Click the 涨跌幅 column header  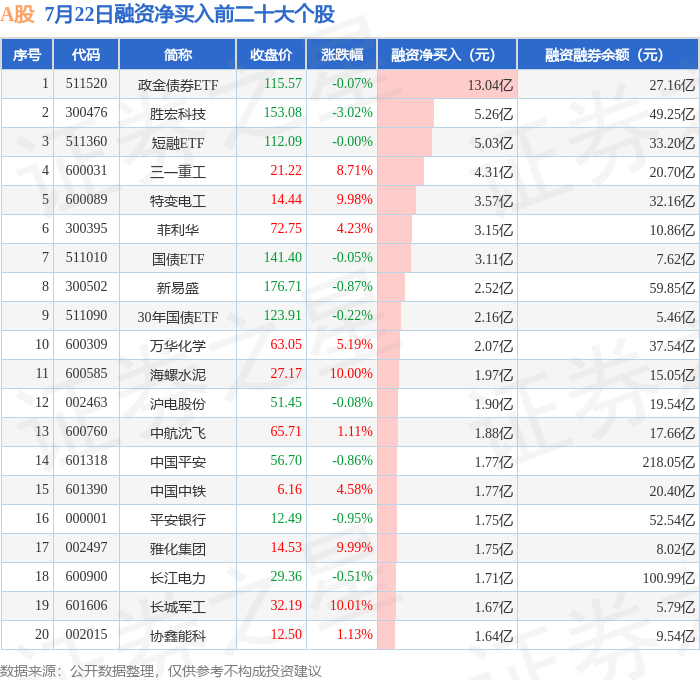(342, 54)
